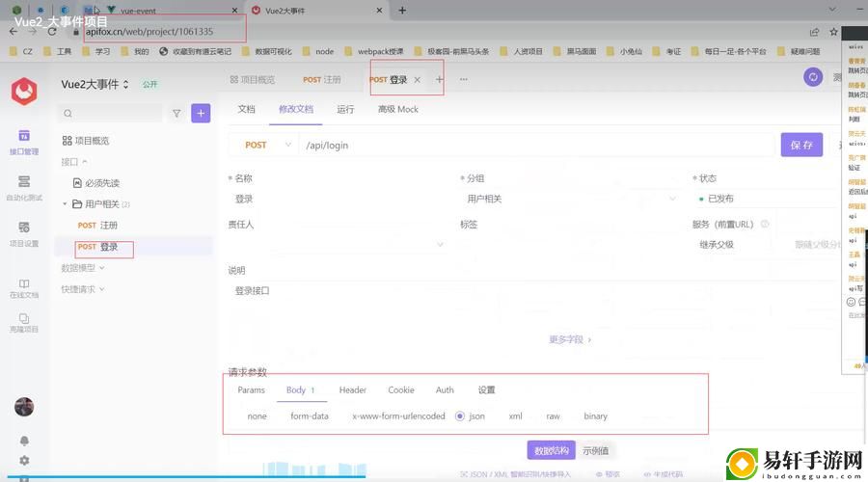Open POST 注册 in the tree
This screenshot has height=482, width=868.
(x=97, y=226)
